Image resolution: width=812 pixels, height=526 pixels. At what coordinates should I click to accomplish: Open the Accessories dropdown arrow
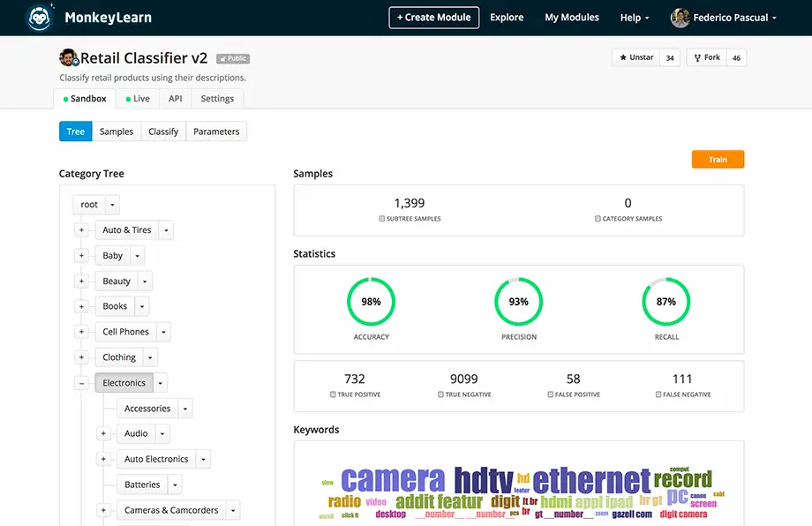[x=185, y=409]
